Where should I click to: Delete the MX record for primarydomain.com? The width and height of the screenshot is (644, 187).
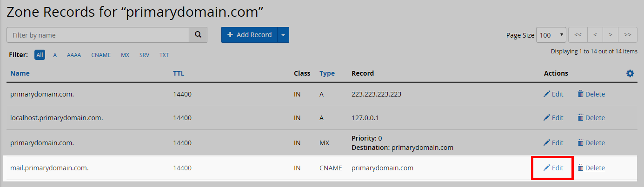click(591, 143)
